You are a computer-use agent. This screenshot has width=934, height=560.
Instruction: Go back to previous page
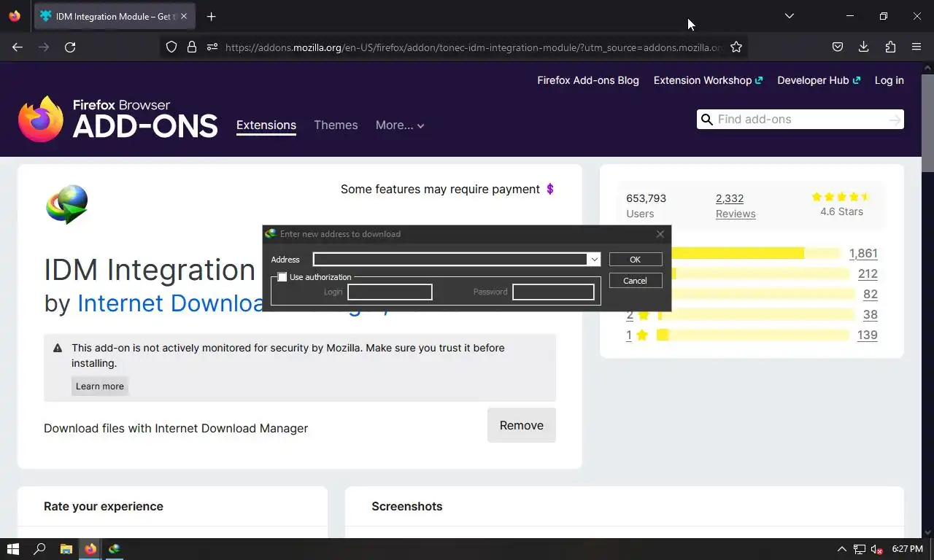(x=18, y=47)
